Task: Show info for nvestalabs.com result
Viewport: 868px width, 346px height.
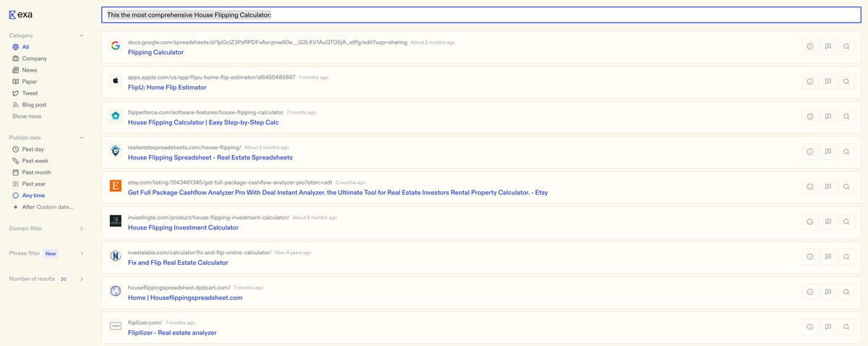Action: [x=809, y=257]
